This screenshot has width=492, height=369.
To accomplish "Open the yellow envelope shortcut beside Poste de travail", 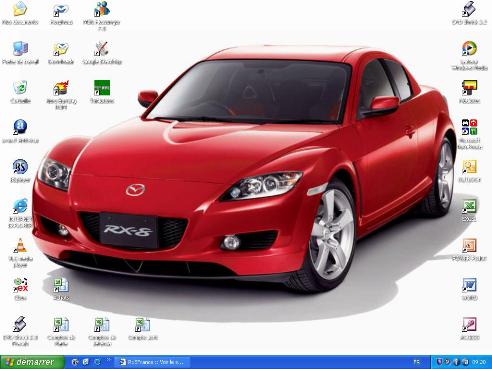I will click(61, 49).
